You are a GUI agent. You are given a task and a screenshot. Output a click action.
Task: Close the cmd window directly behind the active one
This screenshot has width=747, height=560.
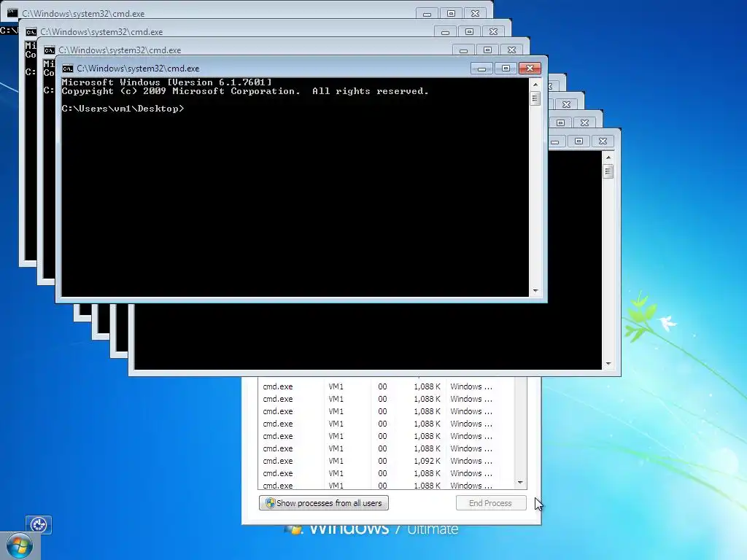tap(511, 50)
